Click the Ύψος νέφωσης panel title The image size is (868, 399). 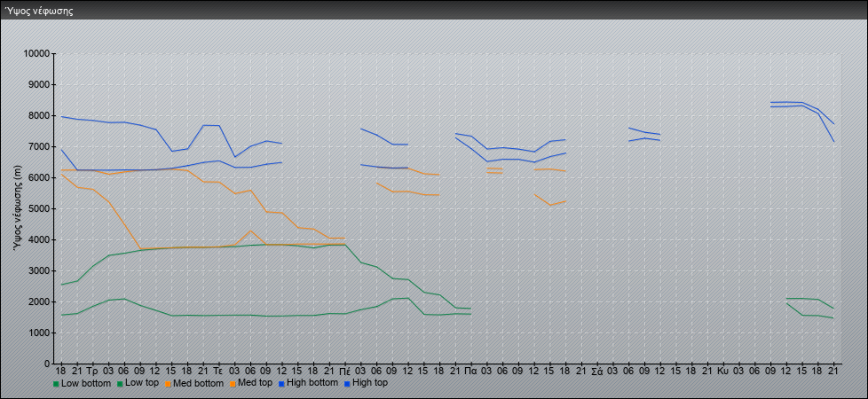click(39, 12)
